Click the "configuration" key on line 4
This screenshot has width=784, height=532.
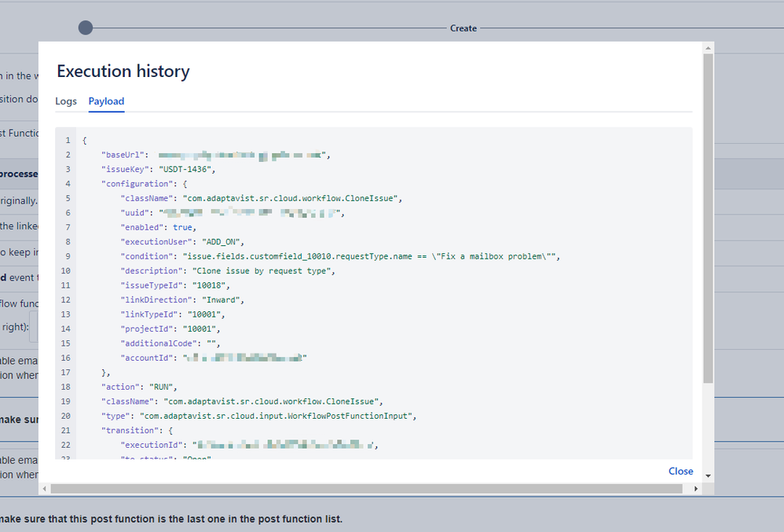(x=137, y=184)
